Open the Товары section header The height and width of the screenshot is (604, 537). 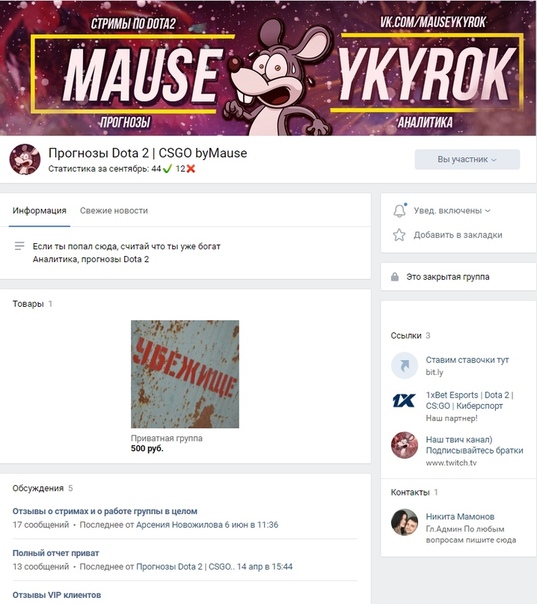coord(28,304)
